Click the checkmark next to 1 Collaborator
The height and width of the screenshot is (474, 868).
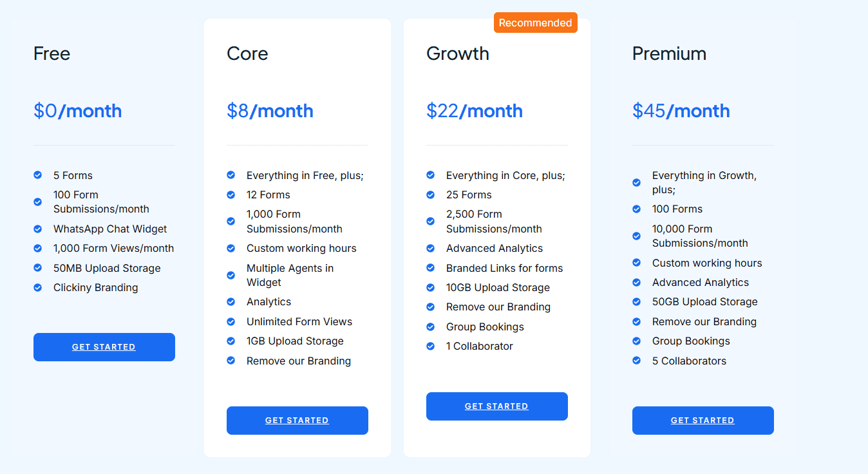point(430,346)
